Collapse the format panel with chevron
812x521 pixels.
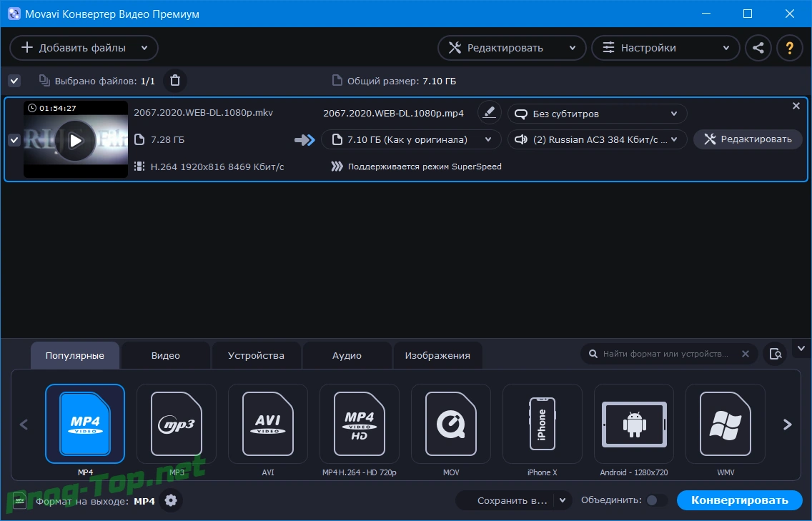(801, 349)
